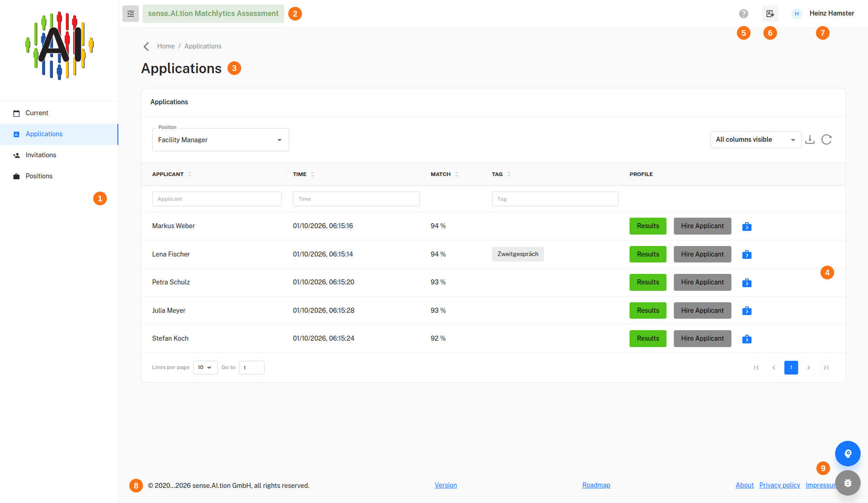
Task: Go to the previous page arrow
Action: tap(774, 368)
